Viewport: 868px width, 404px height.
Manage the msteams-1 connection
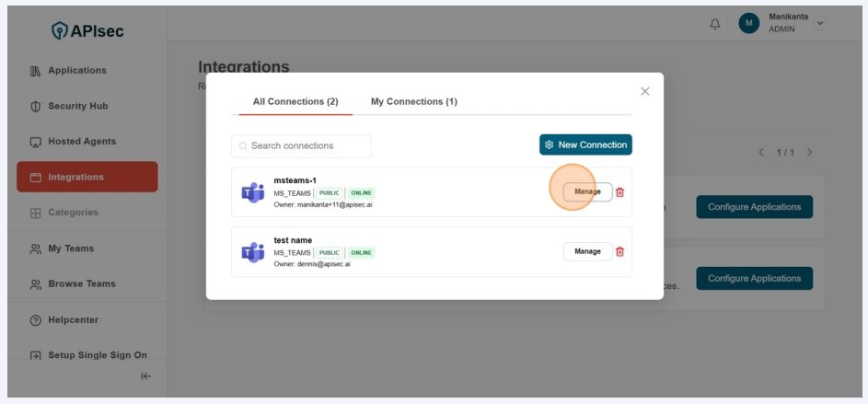(x=587, y=192)
